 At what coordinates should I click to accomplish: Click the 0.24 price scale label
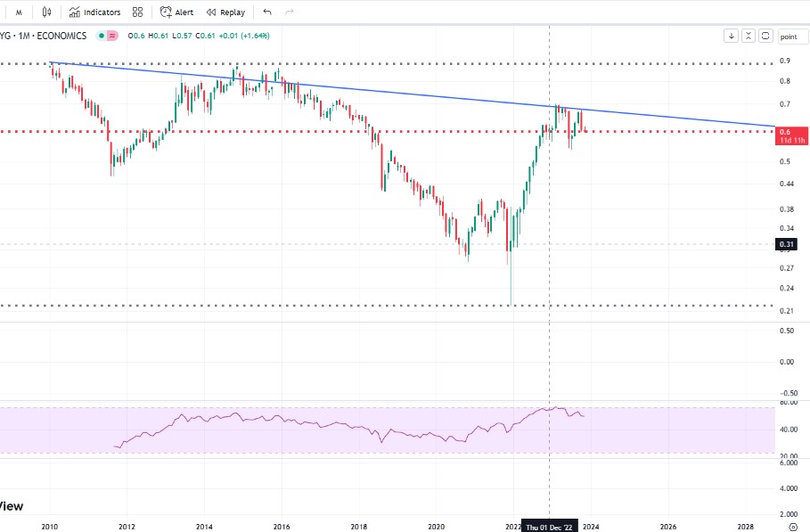[787, 288]
